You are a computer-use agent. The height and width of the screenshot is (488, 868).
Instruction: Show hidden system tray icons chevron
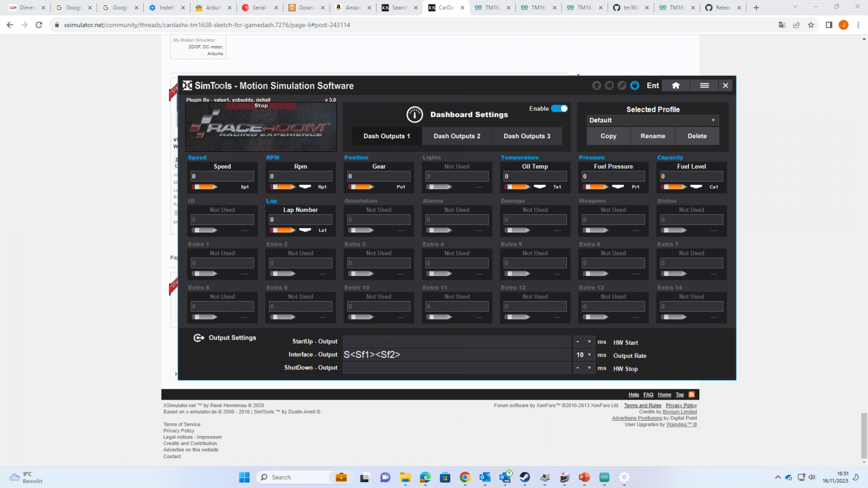tap(778, 477)
